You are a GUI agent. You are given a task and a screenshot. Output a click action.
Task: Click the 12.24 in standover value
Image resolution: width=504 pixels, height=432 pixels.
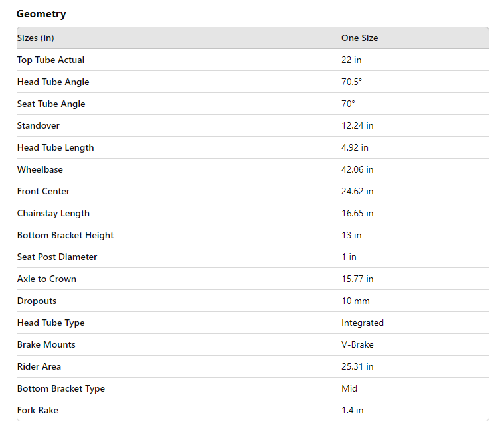(x=357, y=125)
